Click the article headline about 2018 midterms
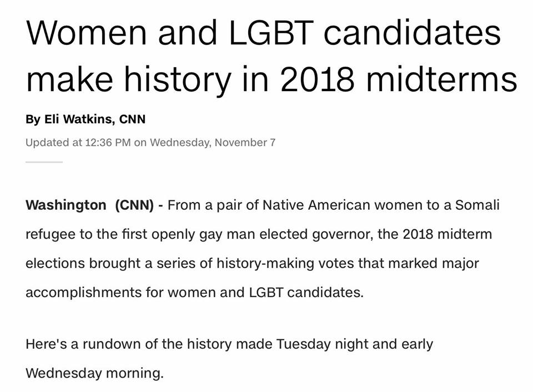The width and height of the screenshot is (533, 392). [x=271, y=57]
